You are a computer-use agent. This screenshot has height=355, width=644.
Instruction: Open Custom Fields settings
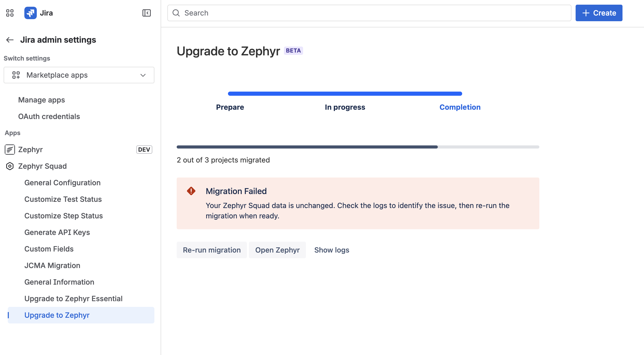(49, 249)
